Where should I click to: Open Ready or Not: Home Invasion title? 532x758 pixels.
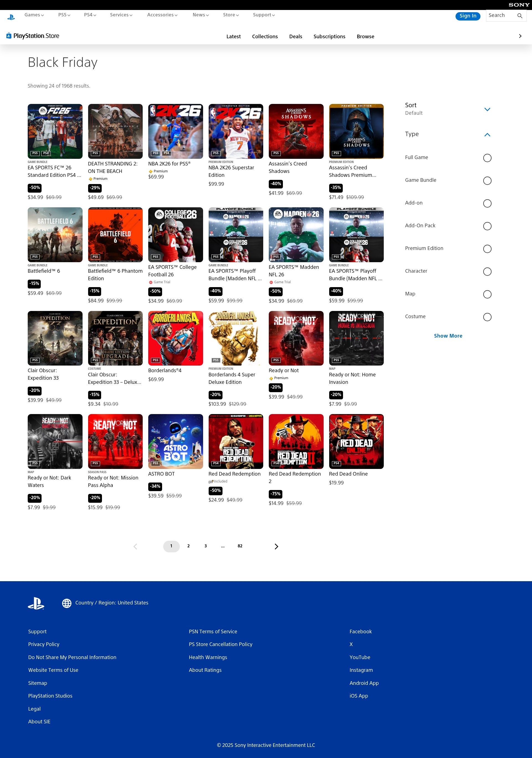point(352,378)
